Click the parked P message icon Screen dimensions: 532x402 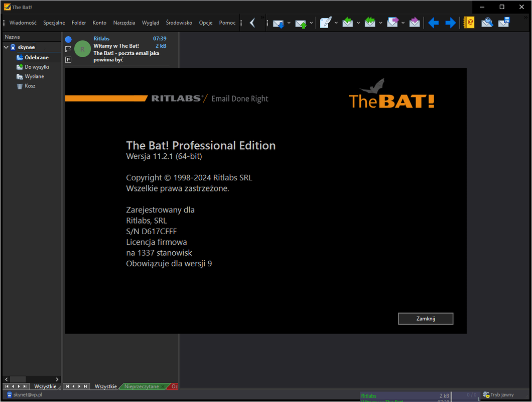click(68, 60)
